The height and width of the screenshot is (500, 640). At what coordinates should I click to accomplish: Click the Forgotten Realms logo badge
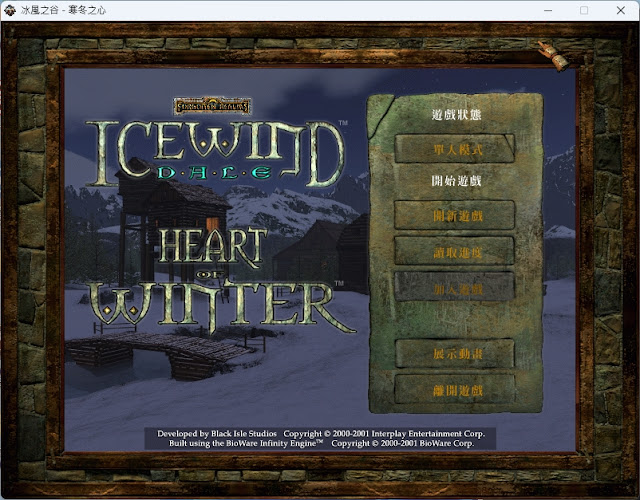(x=212, y=106)
